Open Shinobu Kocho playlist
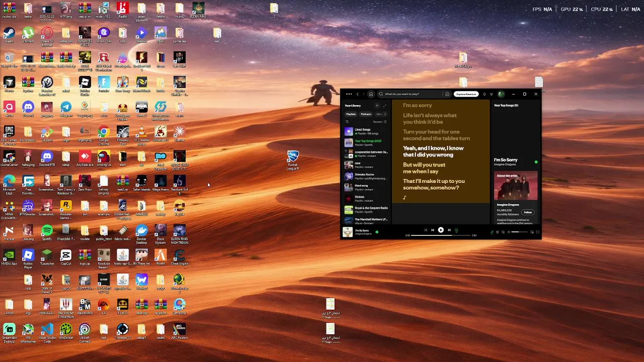Image resolution: width=644 pixels, height=362 pixels. (366, 176)
